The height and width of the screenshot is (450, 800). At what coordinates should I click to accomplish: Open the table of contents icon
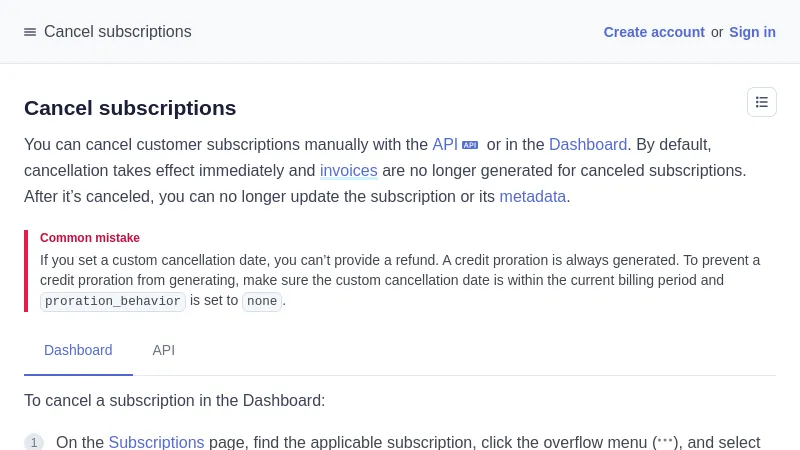(762, 102)
